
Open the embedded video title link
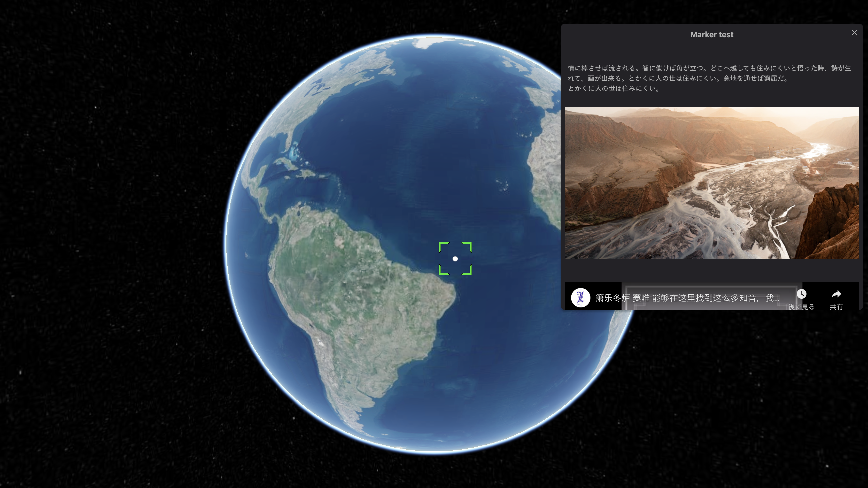pos(687,298)
